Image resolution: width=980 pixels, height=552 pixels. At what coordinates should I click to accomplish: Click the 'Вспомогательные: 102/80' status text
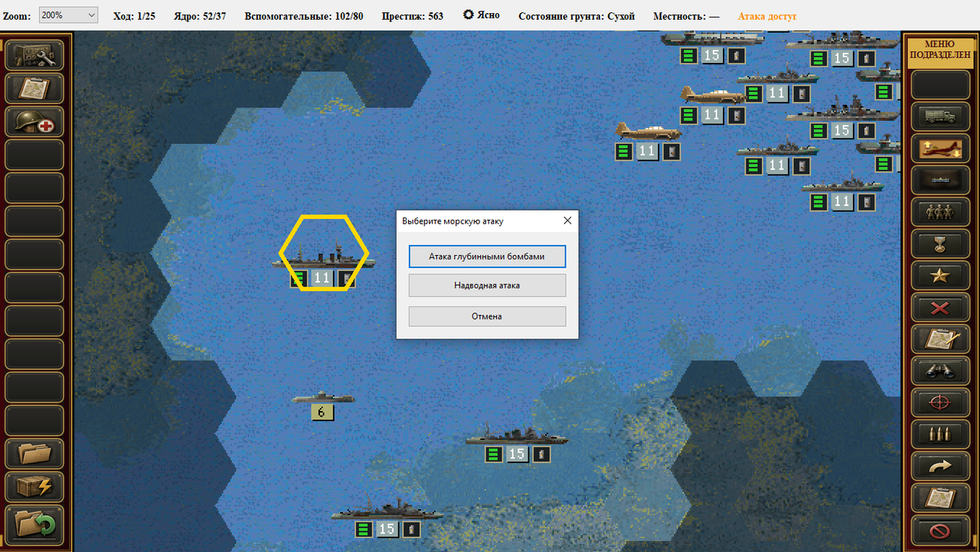(304, 16)
